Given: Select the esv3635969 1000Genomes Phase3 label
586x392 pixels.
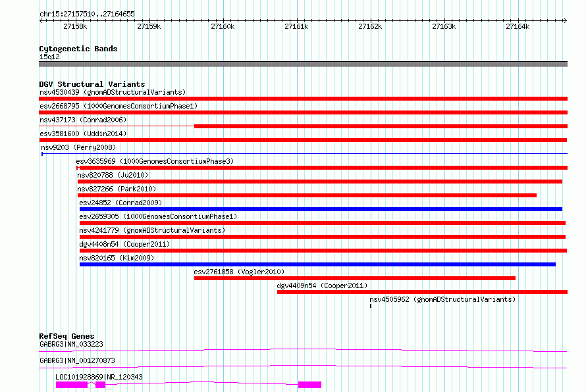Looking at the screenshot, I should pyautogui.click(x=155, y=161).
